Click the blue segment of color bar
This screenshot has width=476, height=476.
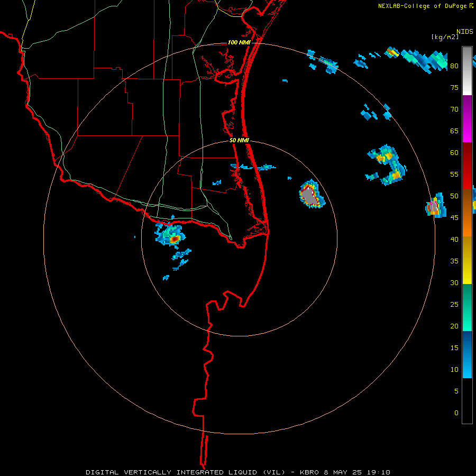(467, 354)
